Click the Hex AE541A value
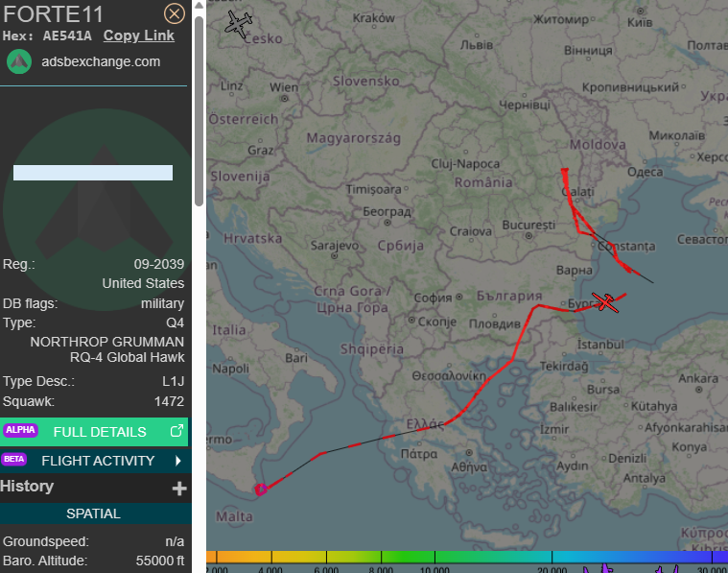Viewport: 728px width, 573px height. click(x=67, y=36)
